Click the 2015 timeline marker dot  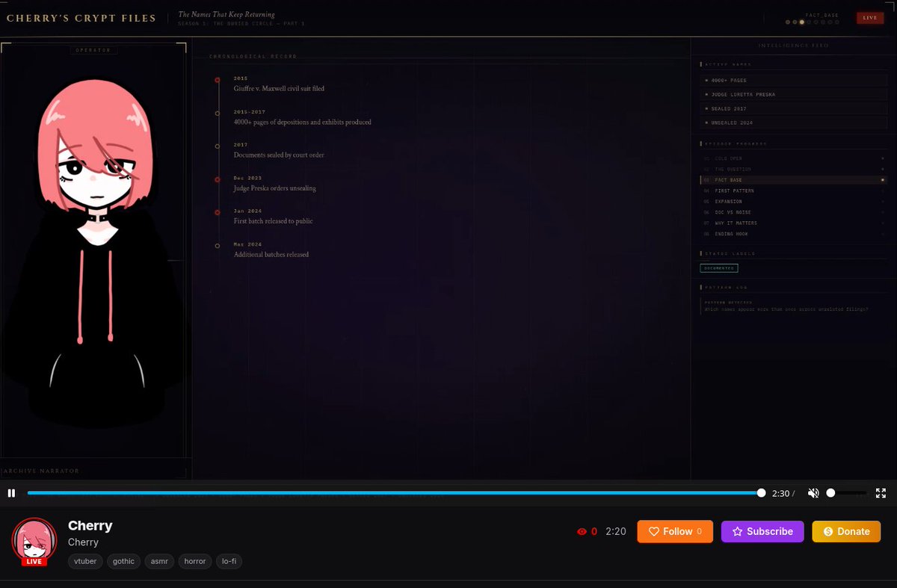(218, 79)
